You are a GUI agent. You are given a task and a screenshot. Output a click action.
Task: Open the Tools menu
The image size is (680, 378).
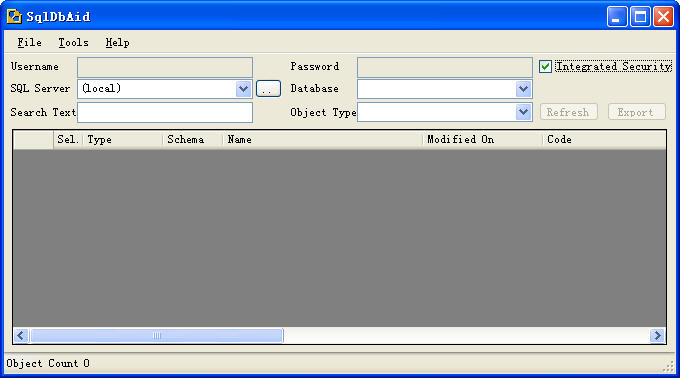point(73,42)
